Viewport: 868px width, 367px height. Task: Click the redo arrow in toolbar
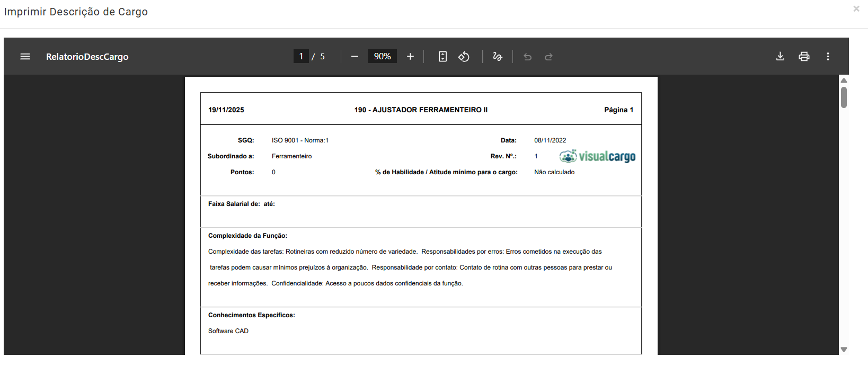click(x=548, y=57)
